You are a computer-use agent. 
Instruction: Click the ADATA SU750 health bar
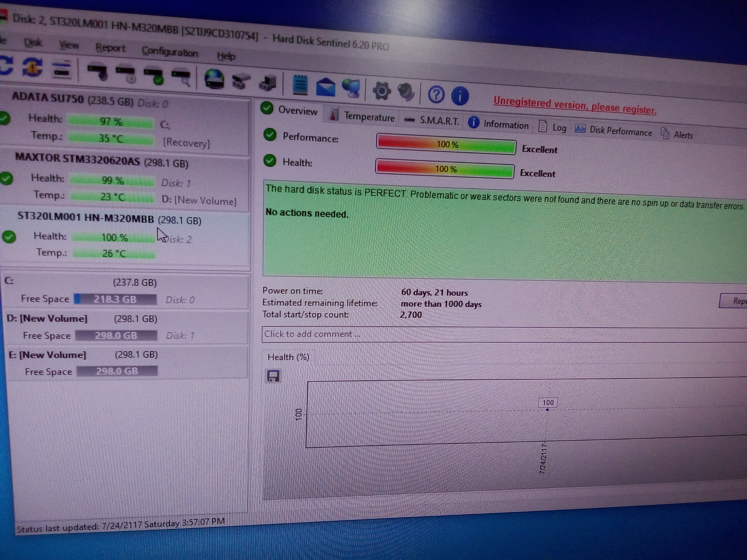[x=110, y=122]
